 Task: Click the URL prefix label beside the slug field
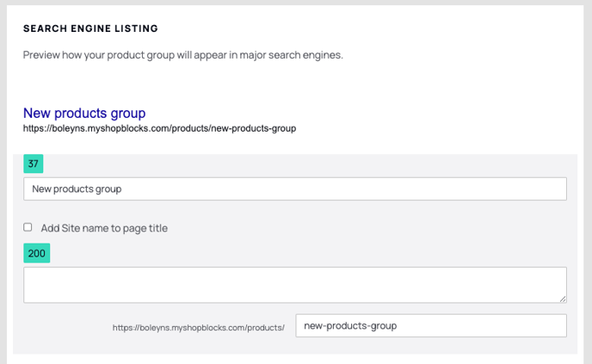pos(199,327)
